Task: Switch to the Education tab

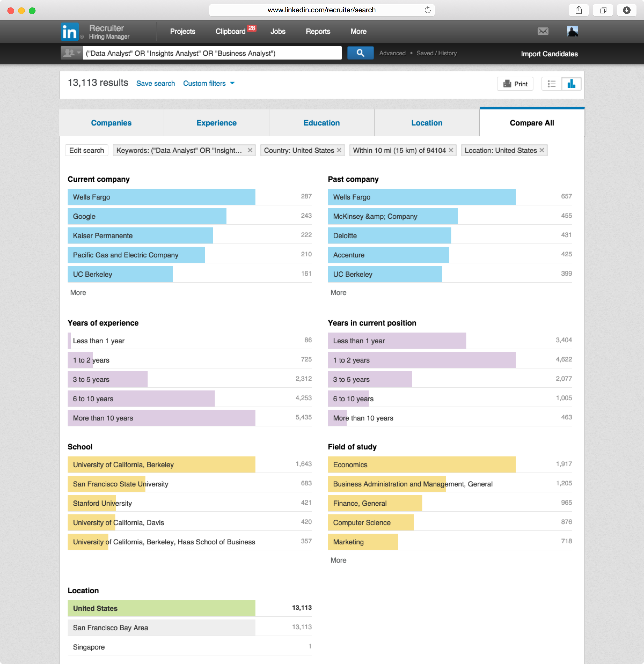Action: pyautogui.click(x=321, y=123)
